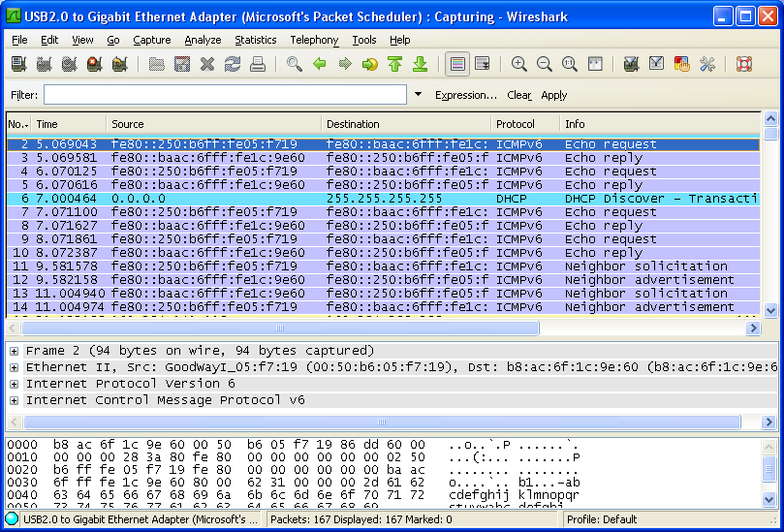Toggle auto scroll in live capture
The height and width of the screenshot is (532, 784).
point(483,64)
